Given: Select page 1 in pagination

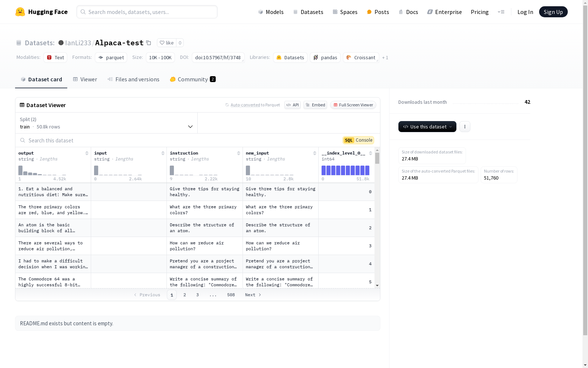Looking at the screenshot, I should tap(172, 295).
